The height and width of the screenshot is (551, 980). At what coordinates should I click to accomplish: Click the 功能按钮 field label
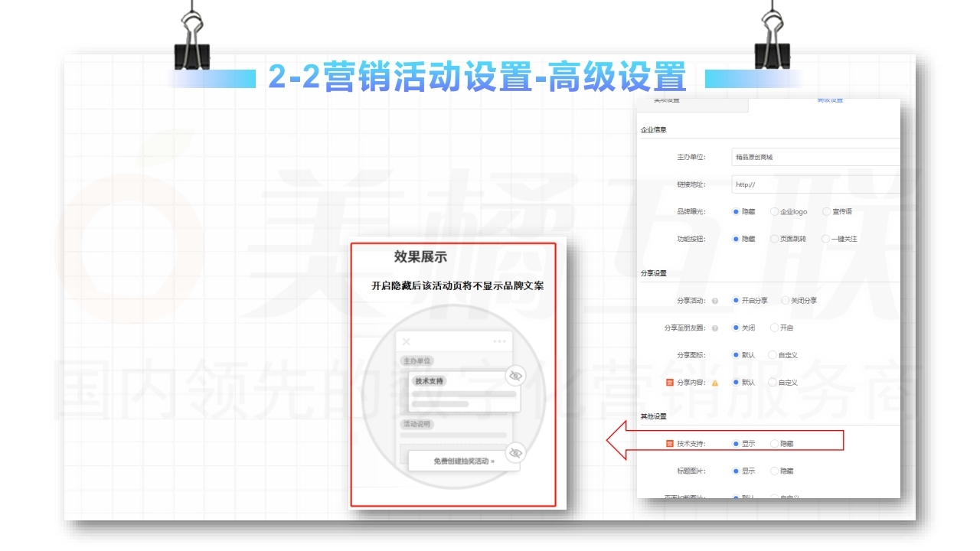(x=691, y=239)
